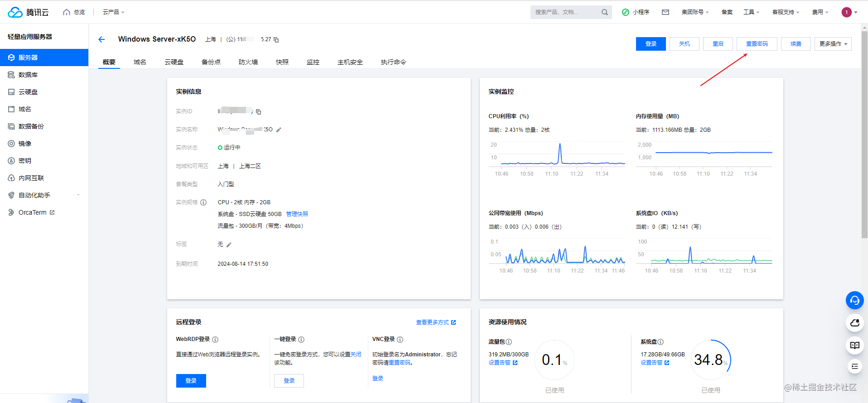This screenshot has height=403, width=868.
Task: Click the 关机 button
Action: point(685,44)
